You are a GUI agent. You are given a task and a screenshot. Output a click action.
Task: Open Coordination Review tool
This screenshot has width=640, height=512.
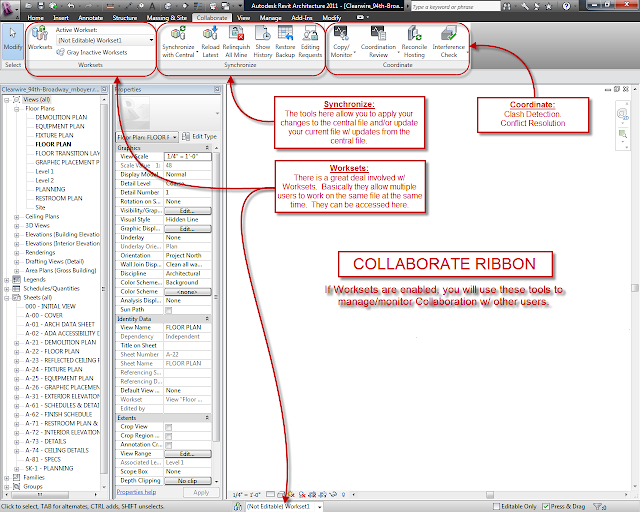tap(378, 42)
